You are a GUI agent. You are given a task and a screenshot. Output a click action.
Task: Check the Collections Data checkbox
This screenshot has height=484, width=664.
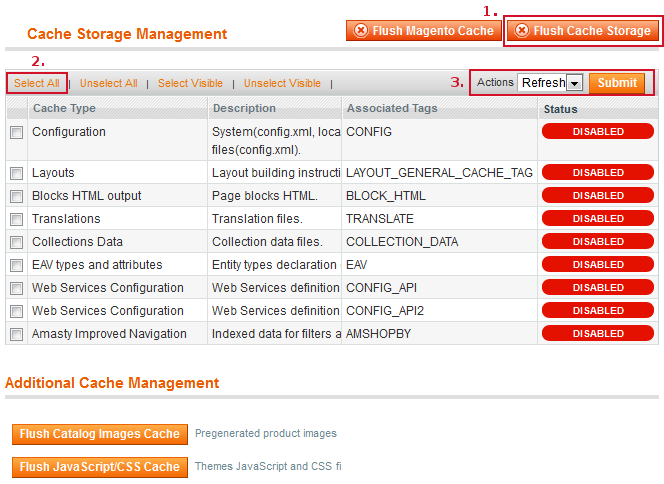coord(16,243)
